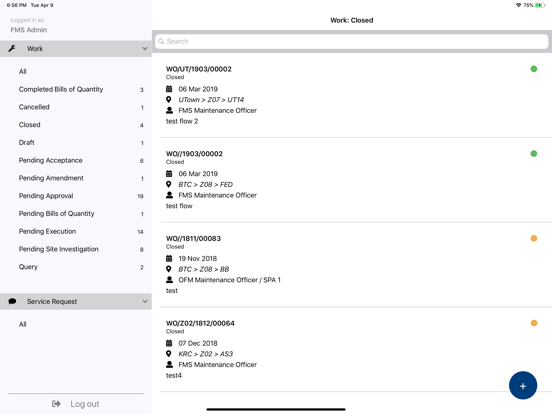Click calendar icon beside 19 Nov 2018

click(x=169, y=258)
